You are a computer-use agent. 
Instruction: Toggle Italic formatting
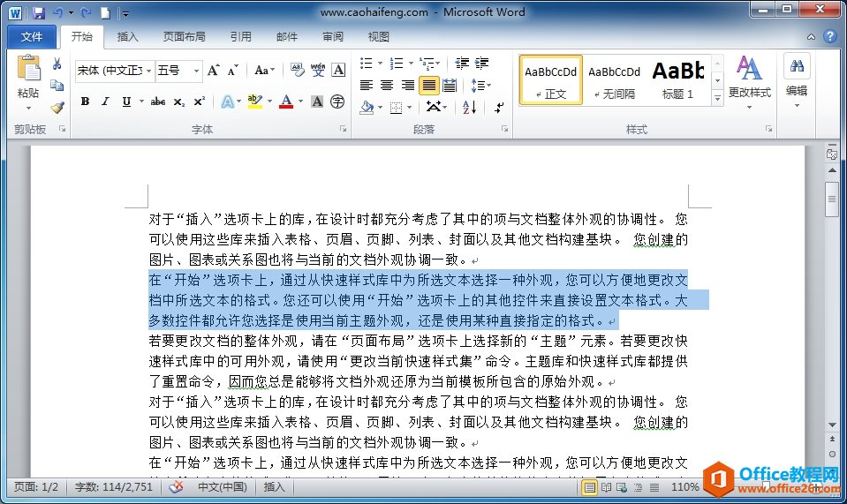105,102
